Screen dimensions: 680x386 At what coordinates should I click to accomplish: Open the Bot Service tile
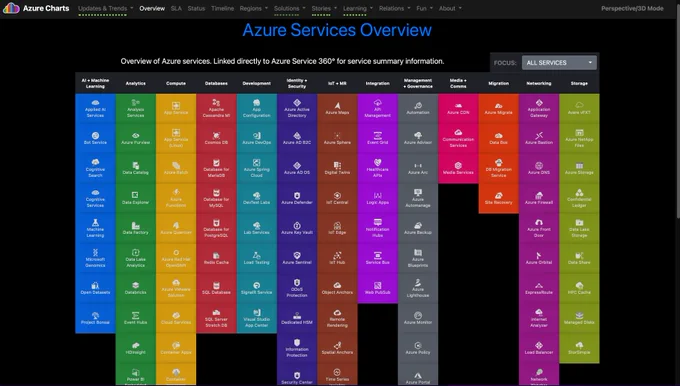click(x=95, y=138)
